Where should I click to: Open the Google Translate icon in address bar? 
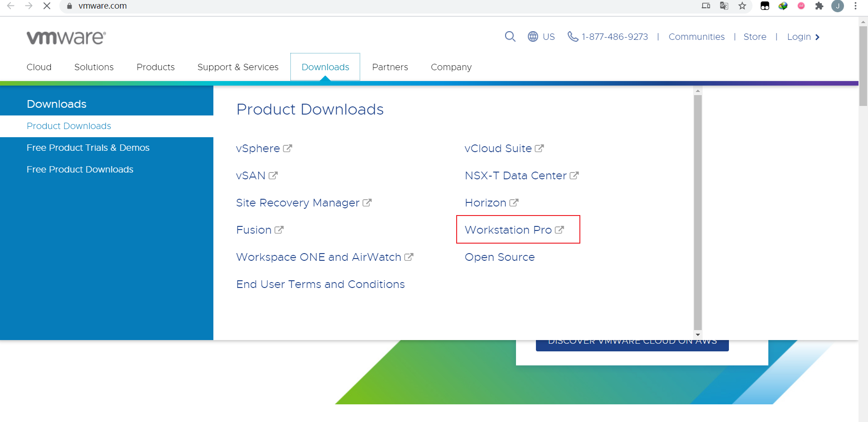click(x=724, y=6)
